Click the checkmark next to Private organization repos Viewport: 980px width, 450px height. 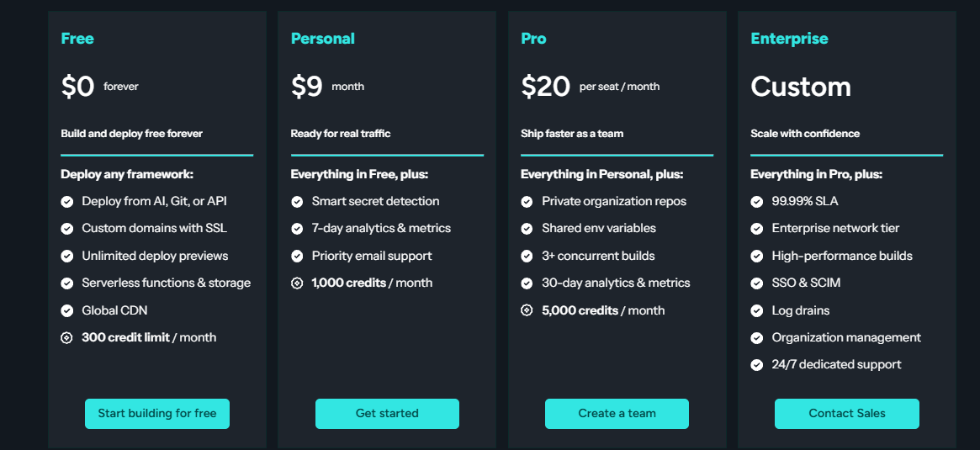coord(527,202)
